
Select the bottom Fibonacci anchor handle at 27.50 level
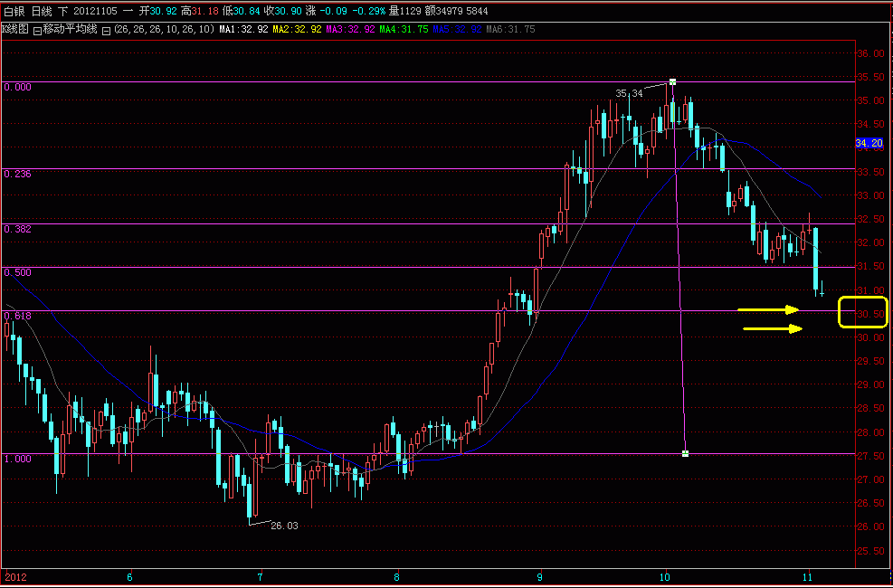[685, 454]
